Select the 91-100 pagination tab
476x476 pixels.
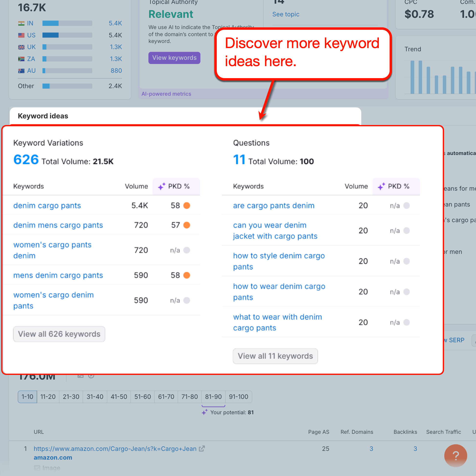pos(238,397)
